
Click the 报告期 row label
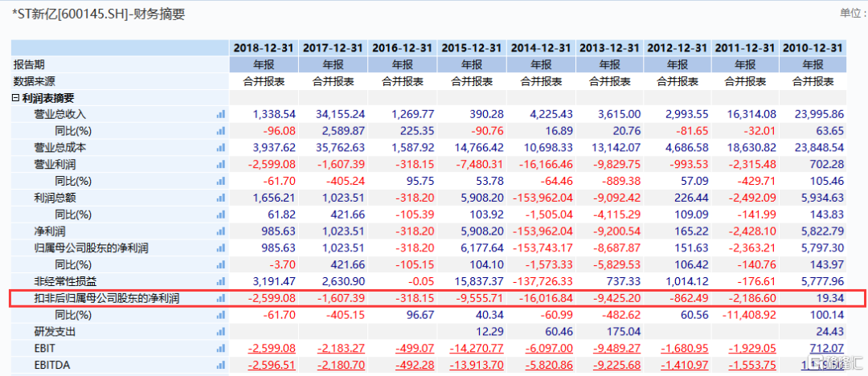click(29, 64)
